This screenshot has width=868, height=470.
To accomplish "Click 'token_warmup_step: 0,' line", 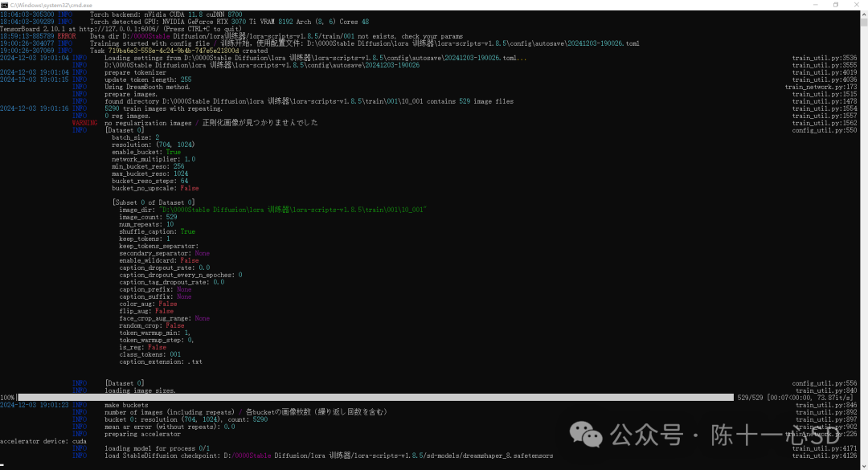I will click(x=156, y=340).
